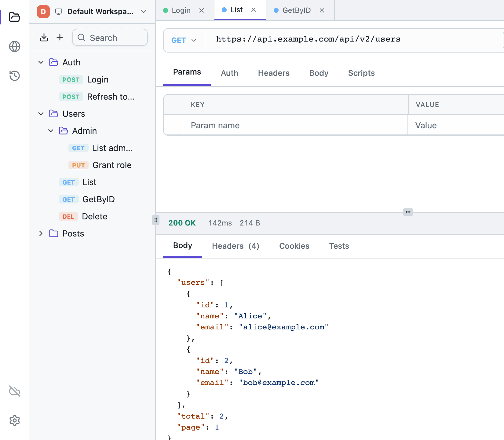The image size is (504, 440).
Task: Click "alice@example.com" in response body
Action: 283,327
